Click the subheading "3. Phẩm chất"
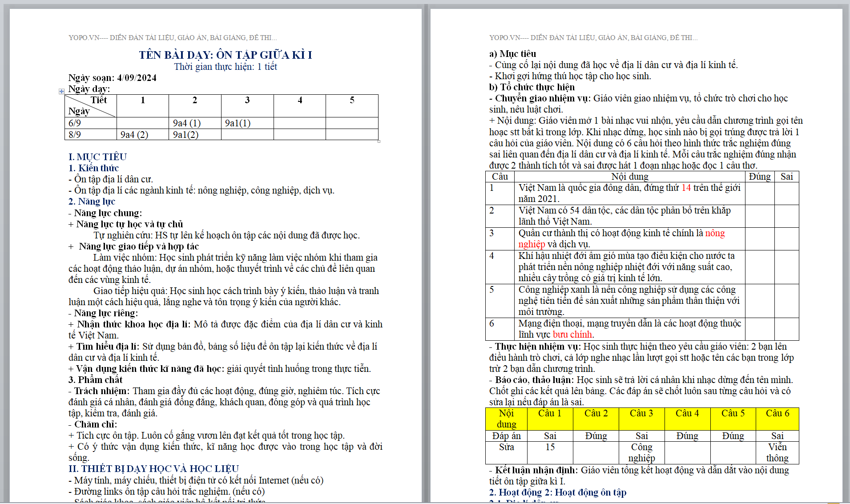 (95, 380)
